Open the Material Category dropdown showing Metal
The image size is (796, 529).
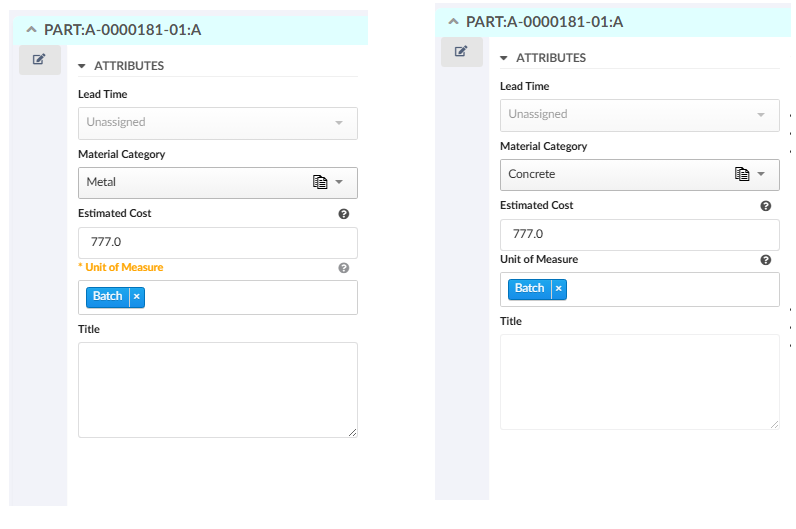pos(339,182)
